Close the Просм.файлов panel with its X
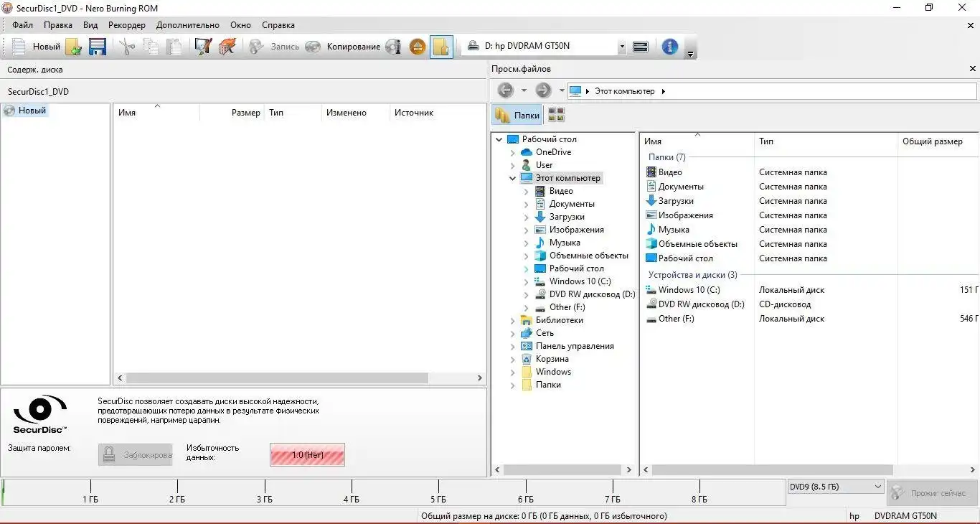The height and width of the screenshot is (524, 980). [x=973, y=69]
